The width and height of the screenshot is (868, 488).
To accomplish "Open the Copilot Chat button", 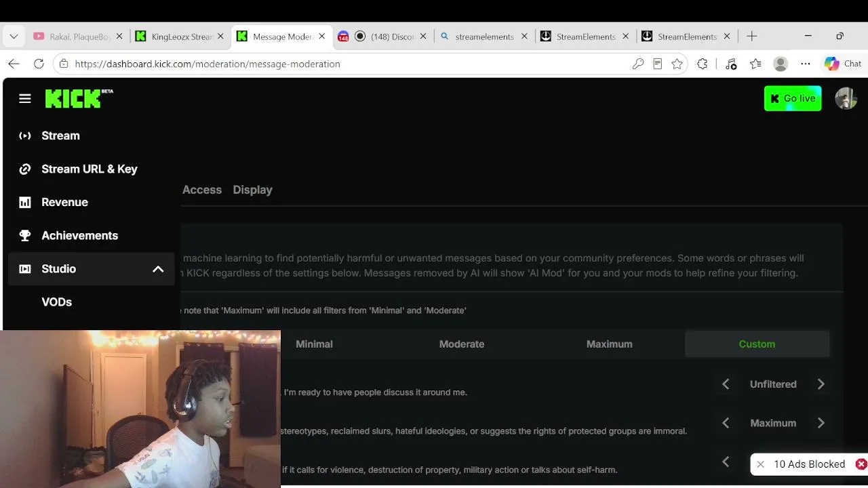I will tap(843, 64).
